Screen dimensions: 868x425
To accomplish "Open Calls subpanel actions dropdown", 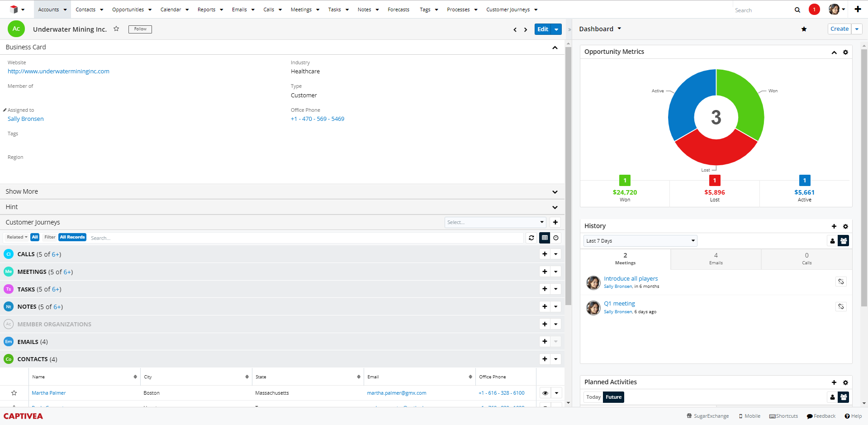I will click(556, 254).
